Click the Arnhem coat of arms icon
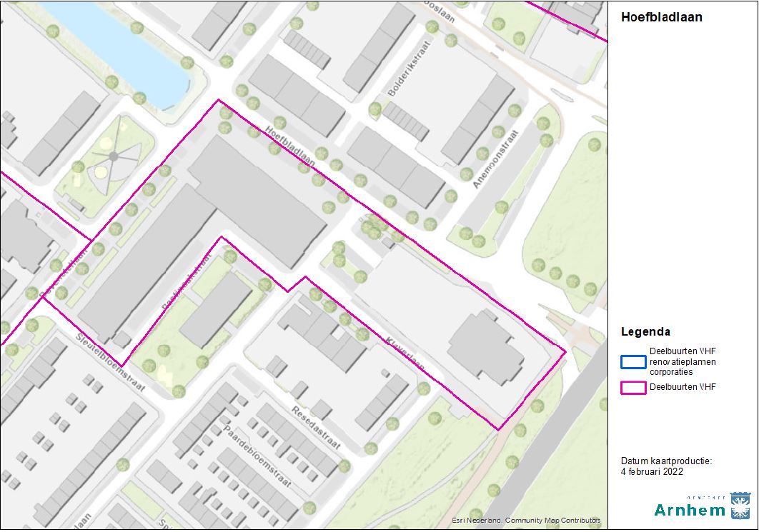This screenshot has width=759, height=532. click(x=739, y=505)
